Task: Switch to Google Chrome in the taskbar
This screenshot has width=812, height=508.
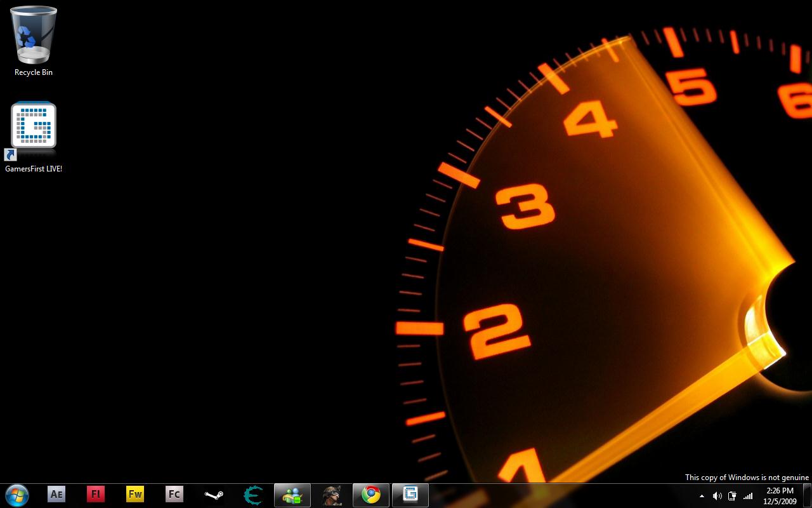Action: click(371, 495)
